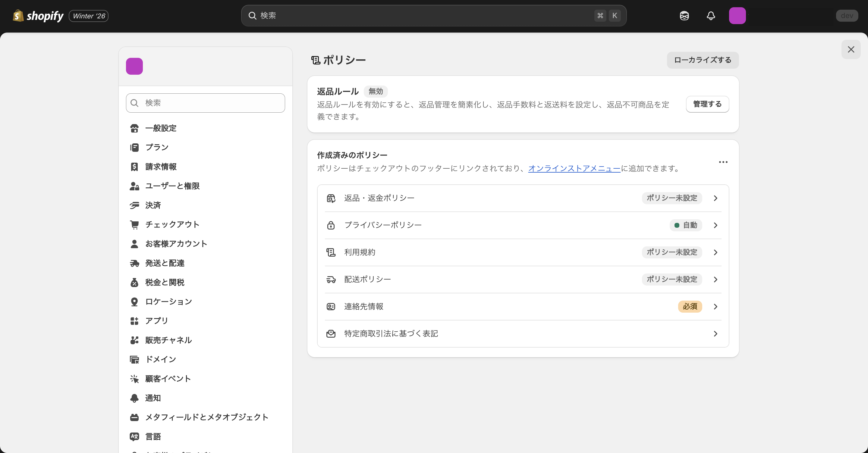Open the notifications bell icon
The image size is (868, 453).
(710, 15)
